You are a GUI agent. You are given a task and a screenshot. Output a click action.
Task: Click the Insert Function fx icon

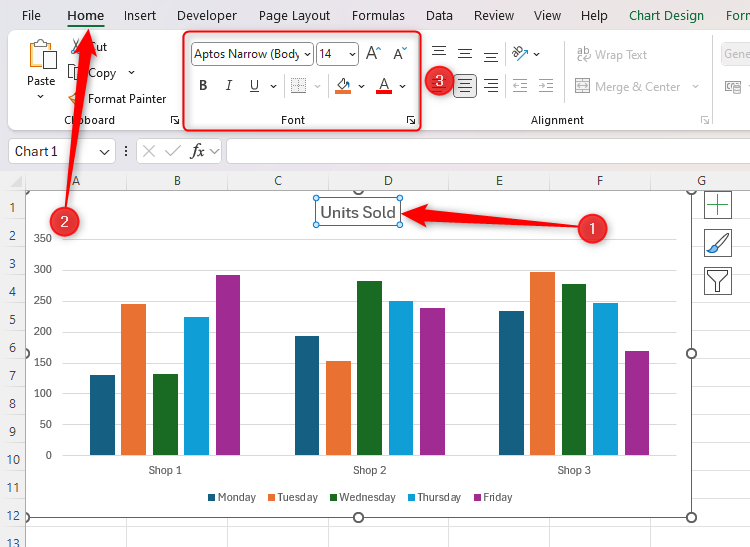click(198, 151)
